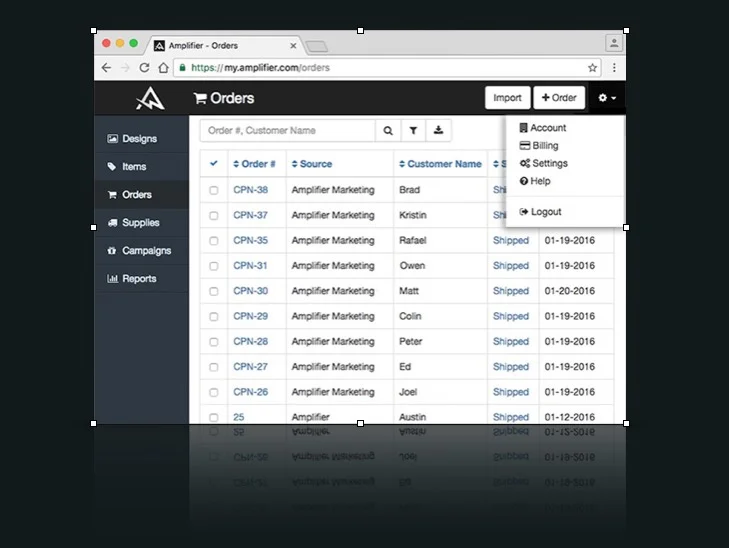Open the Chrome three-dot menu
The image size is (729, 548).
[x=614, y=68]
